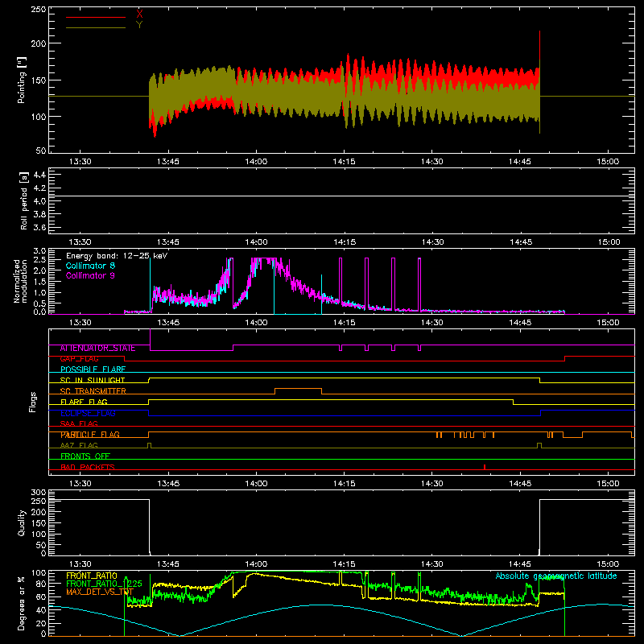Select the orange MAX_DET_VS_TOT legend entry
This screenshot has height=644, width=644.
click(x=100, y=592)
